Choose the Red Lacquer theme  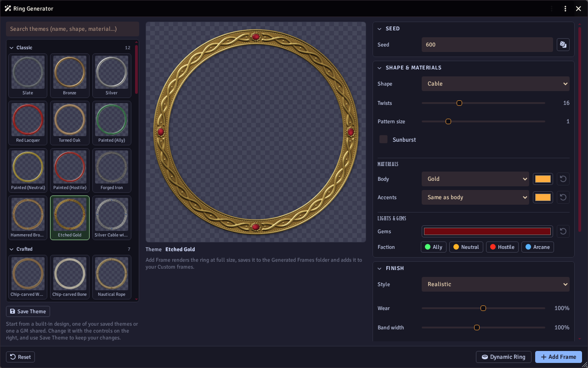click(28, 123)
